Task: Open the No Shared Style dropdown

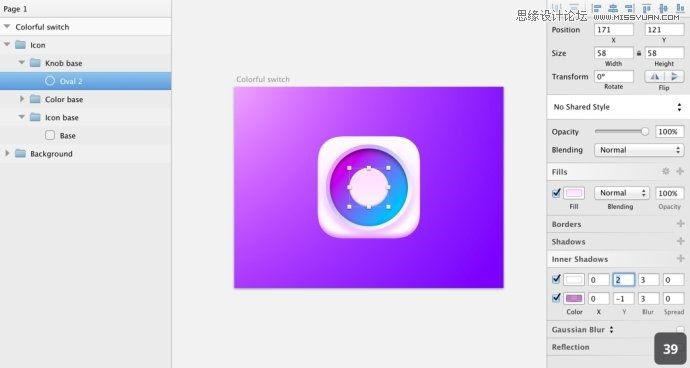Action: click(618, 107)
